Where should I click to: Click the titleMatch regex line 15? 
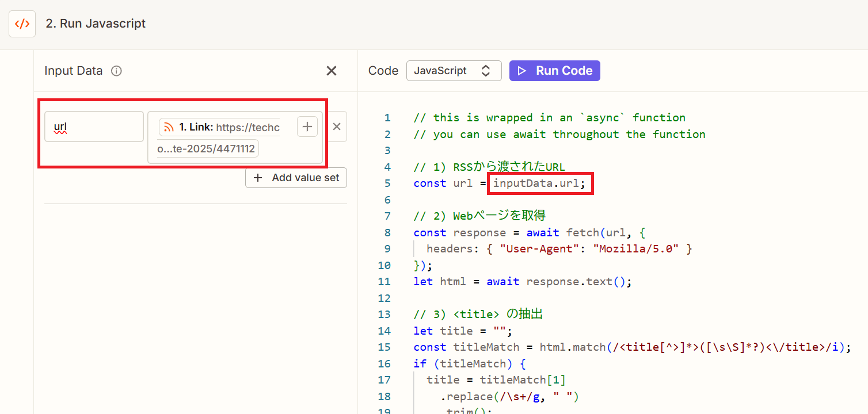(633, 347)
